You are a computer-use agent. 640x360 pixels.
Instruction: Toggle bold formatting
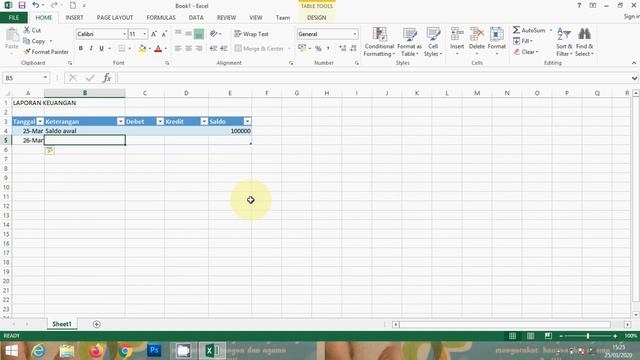point(81,49)
